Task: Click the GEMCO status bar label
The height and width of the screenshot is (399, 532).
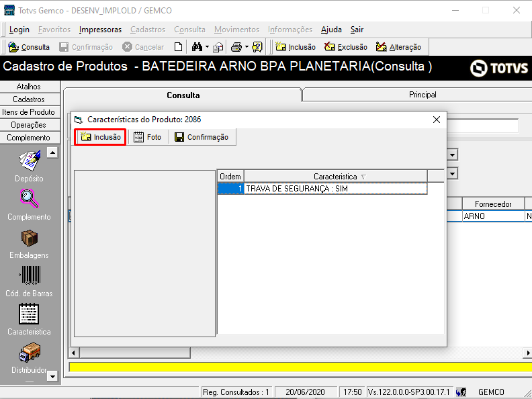Action: click(x=491, y=392)
